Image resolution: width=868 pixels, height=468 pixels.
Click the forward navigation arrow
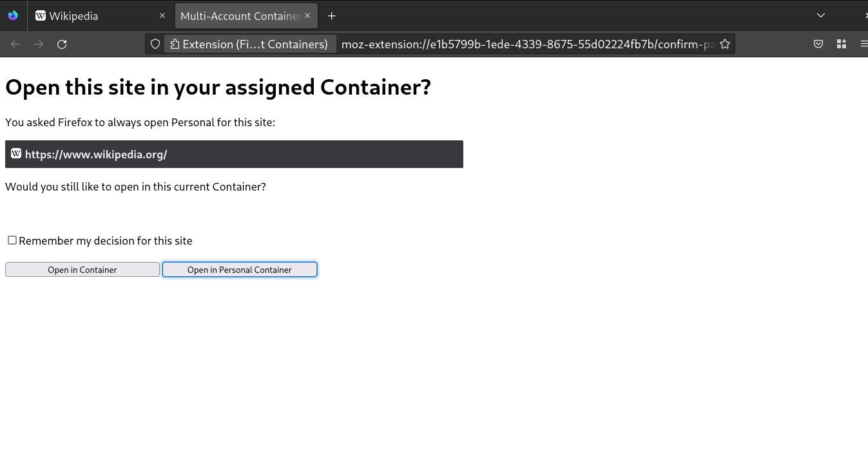click(x=39, y=44)
